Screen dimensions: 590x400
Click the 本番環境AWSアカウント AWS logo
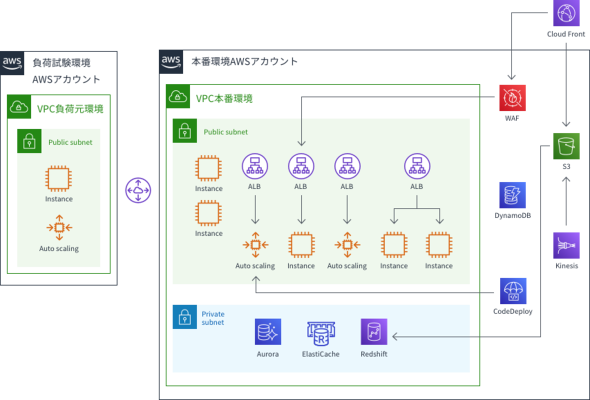click(171, 62)
